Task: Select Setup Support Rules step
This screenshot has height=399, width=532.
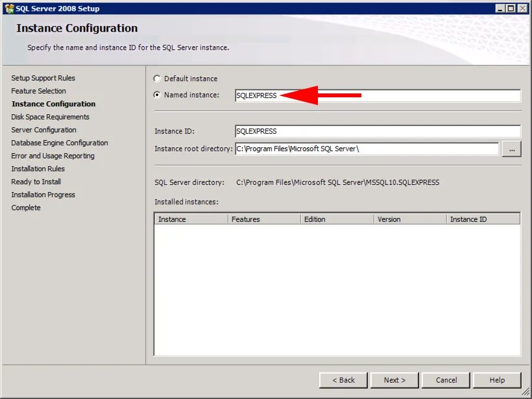Action: point(43,78)
